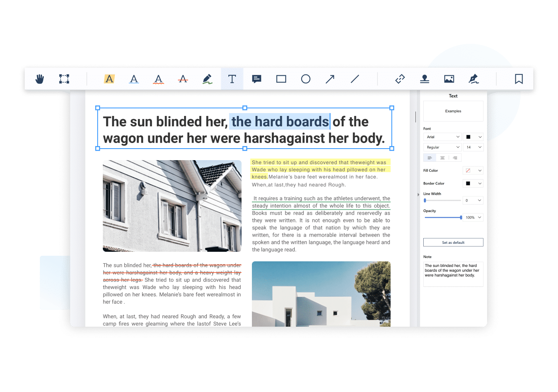This screenshot has width=558, height=392.
Task: Open the Fill Color swatch picker
Action: [x=473, y=171]
